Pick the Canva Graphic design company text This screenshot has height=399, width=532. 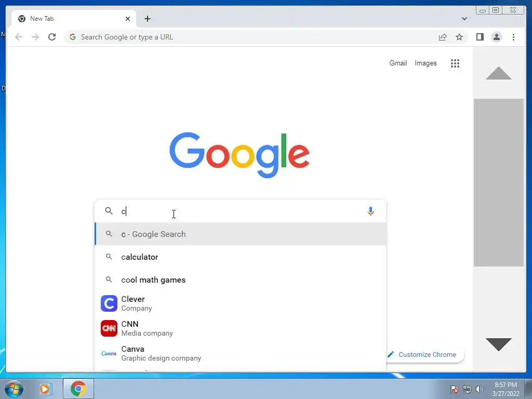coord(161,353)
